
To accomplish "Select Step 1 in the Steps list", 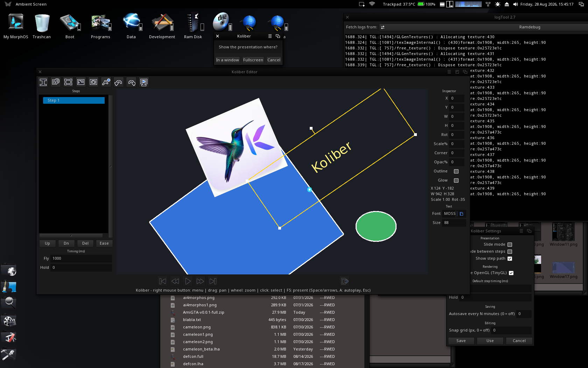I will 74,100.
